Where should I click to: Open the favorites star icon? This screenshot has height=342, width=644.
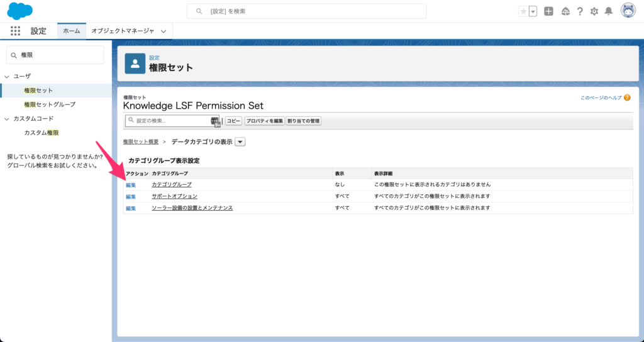[x=523, y=11]
